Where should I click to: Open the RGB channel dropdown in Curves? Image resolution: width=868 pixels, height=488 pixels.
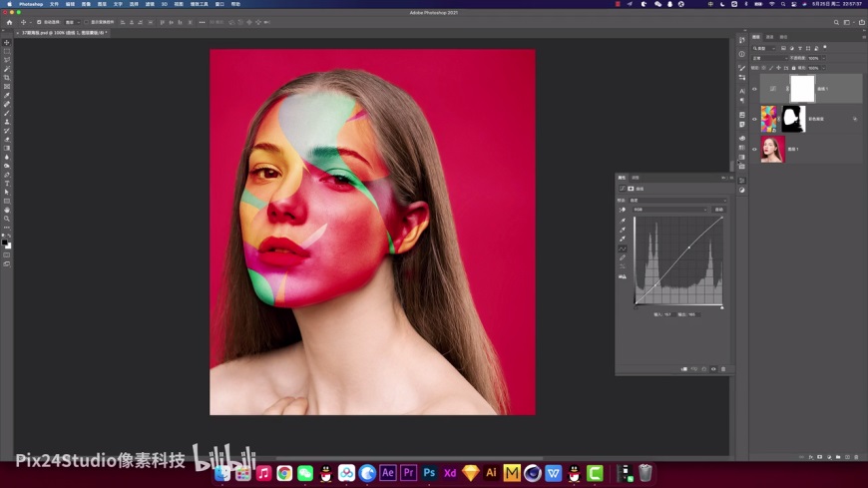click(x=669, y=210)
